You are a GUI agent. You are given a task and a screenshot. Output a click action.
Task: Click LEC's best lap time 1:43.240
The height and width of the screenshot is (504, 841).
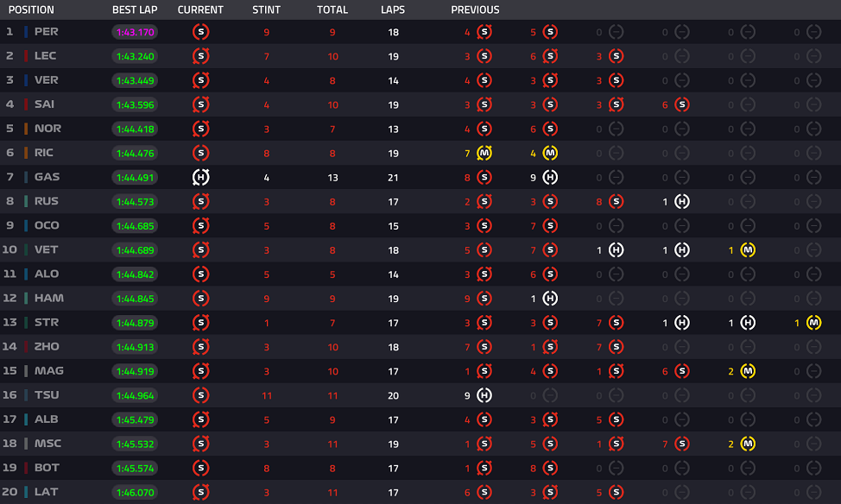(x=136, y=56)
